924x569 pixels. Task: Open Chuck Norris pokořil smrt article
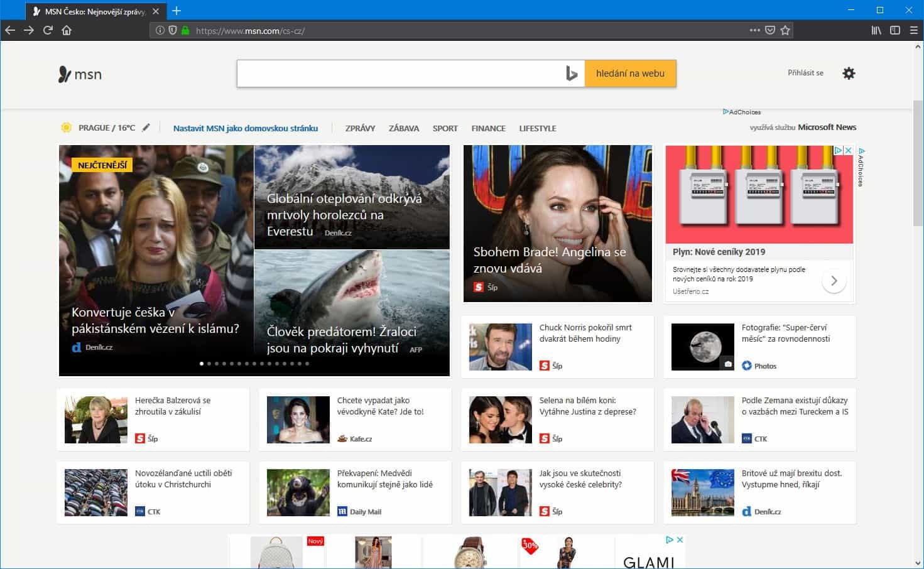coord(558,347)
